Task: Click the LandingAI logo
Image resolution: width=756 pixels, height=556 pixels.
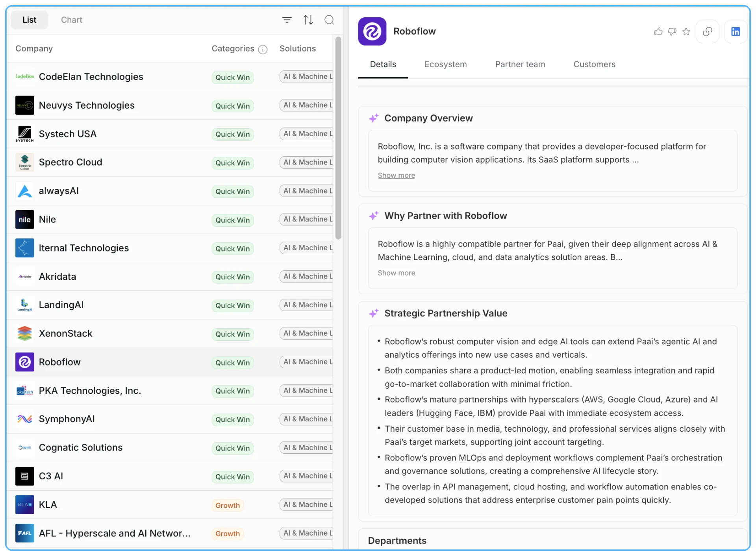Action: (25, 305)
